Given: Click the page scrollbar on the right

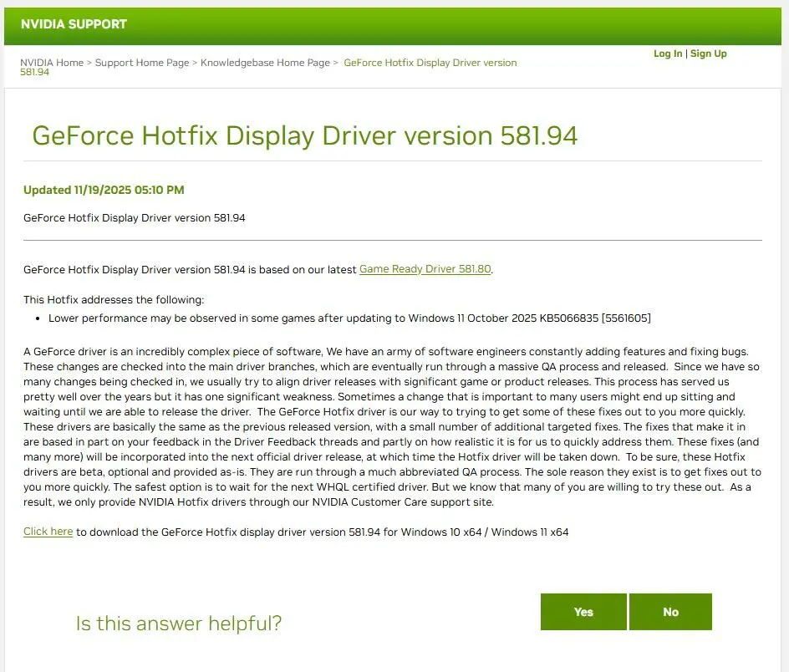Looking at the screenshot, I should click(784, 251).
